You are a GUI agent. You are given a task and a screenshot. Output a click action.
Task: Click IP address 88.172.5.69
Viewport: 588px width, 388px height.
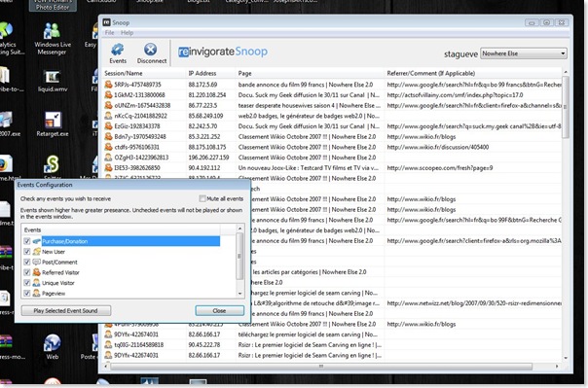202,85
